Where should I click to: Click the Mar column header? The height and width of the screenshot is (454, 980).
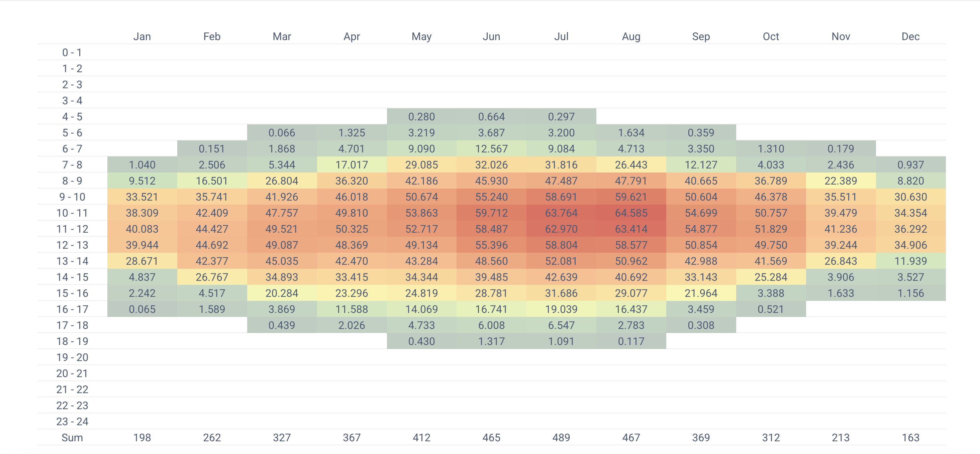(282, 36)
